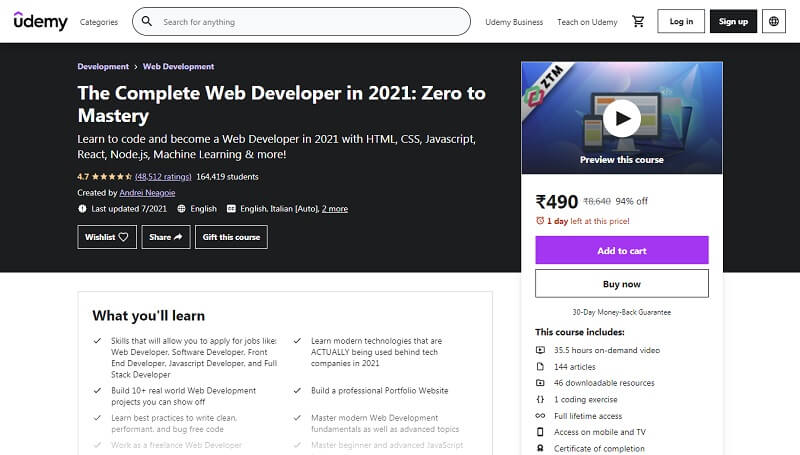The height and width of the screenshot is (455, 800).
Task: Click Gift this course button
Action: 231,237
